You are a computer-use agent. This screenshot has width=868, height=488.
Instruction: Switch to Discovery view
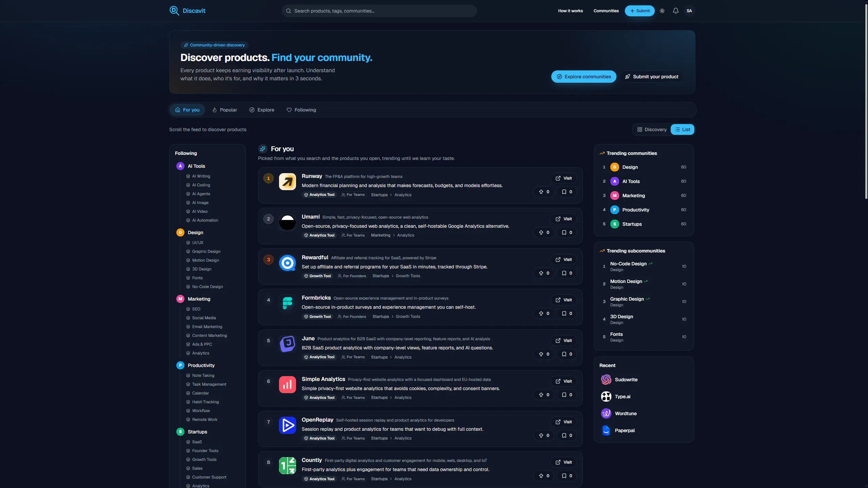click(652, 129)
